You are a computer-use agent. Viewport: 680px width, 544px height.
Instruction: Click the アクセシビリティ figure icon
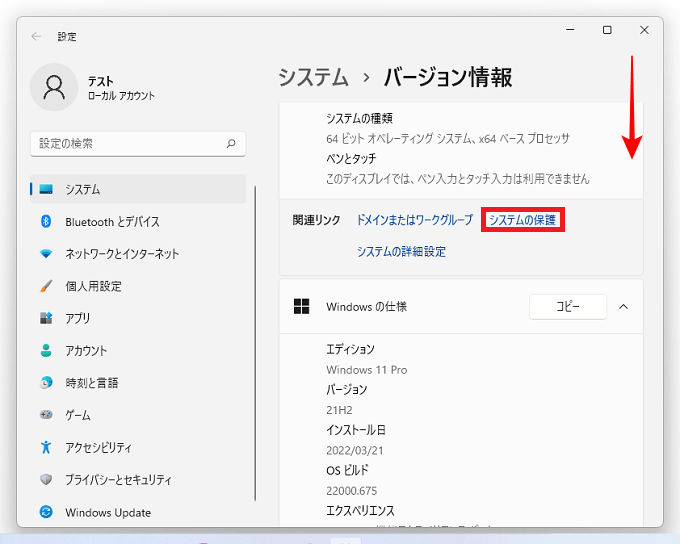46,447
